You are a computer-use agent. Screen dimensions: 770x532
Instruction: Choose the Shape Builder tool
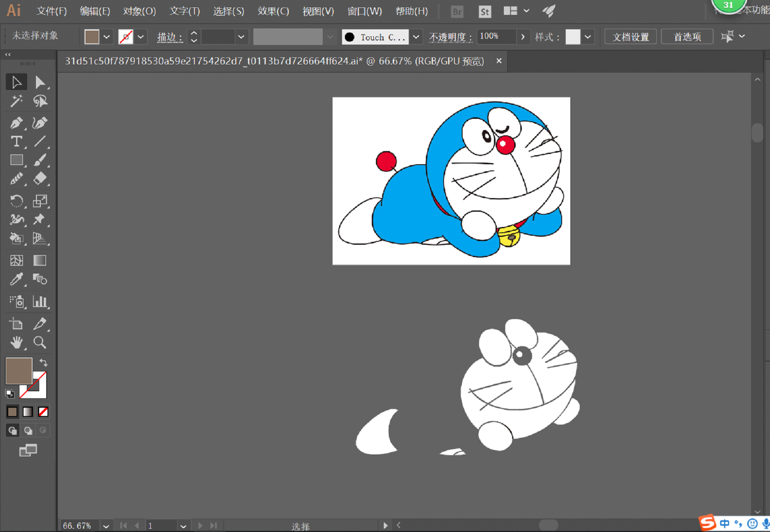tap(17, 238)
